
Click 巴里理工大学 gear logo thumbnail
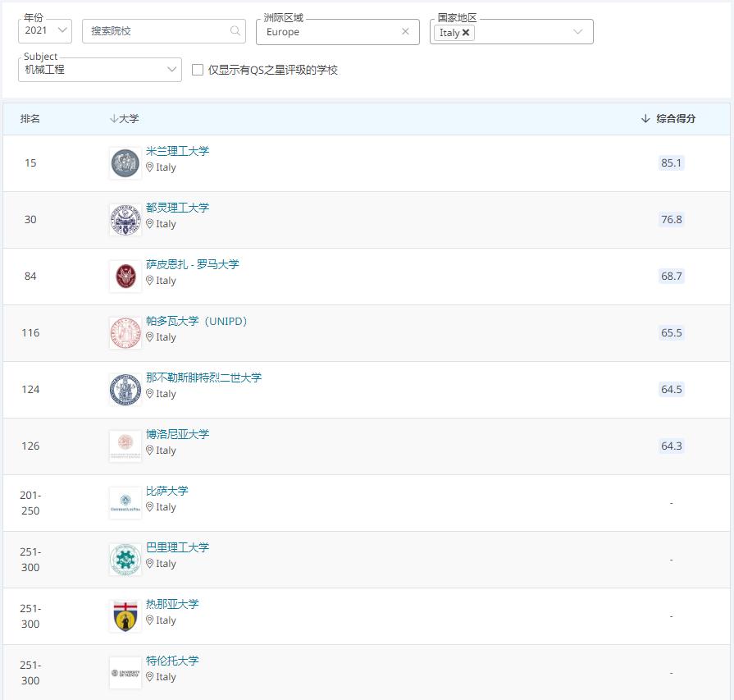[125, 560]
